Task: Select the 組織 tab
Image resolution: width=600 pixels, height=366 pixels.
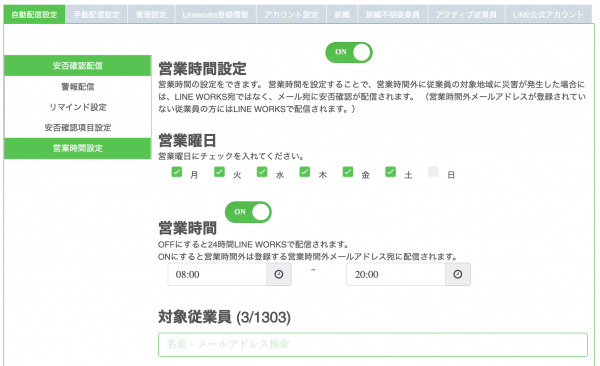Action: click(342, 15)
